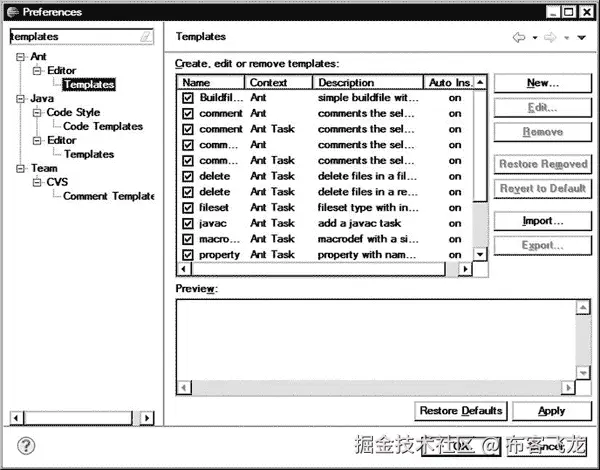
Task: Select Comment Template under CVS
Action: [x=108, y=196]
